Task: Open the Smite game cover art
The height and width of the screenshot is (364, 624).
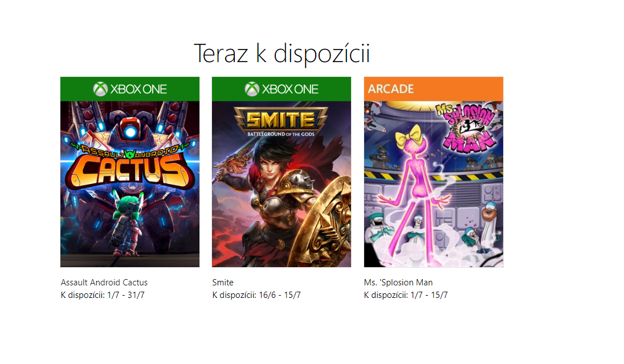Action: tap(282, 184)
